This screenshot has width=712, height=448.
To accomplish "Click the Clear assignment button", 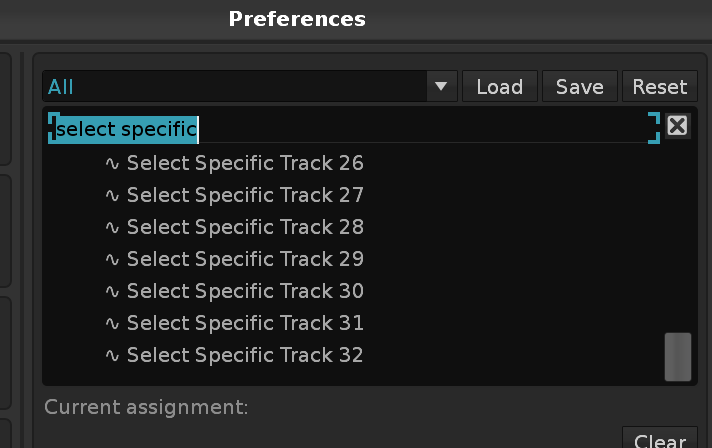I will click(x=659, y=440).
